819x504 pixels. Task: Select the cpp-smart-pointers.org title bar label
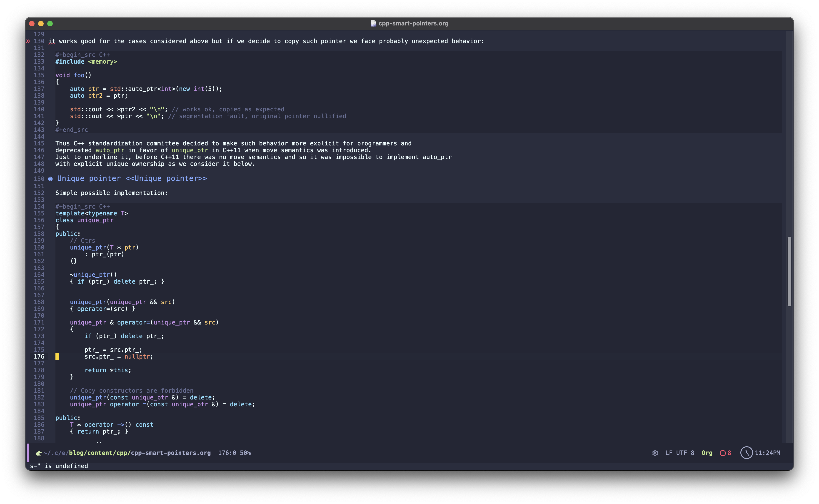click(413, 23)
